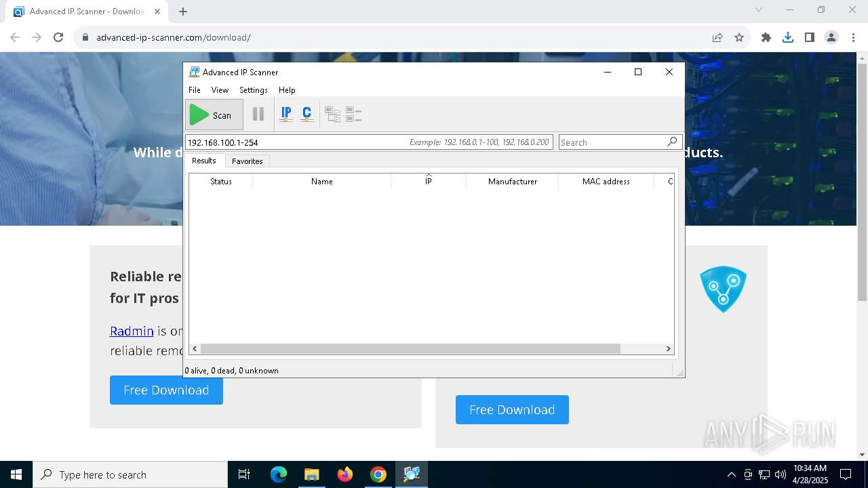Open the Chrome three-dot menu
This screenshot has height=488, width=868.
click(853, 37)
